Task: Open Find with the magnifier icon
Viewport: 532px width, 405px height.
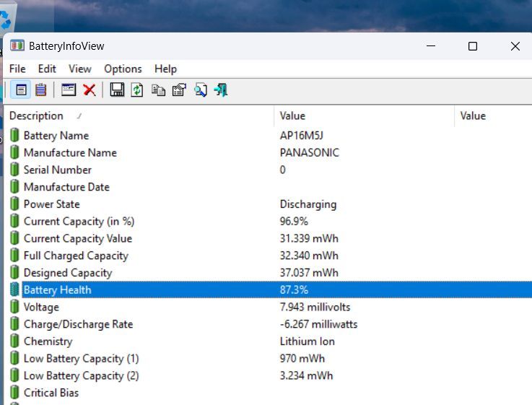Action: pyautogui.click(x=200, y=90)
